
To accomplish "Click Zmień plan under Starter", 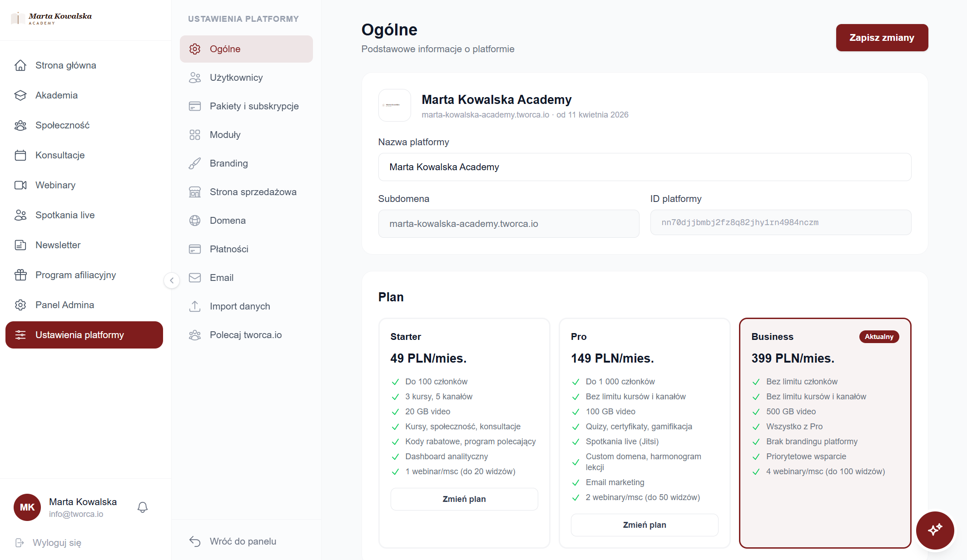I will click(464, 499).
